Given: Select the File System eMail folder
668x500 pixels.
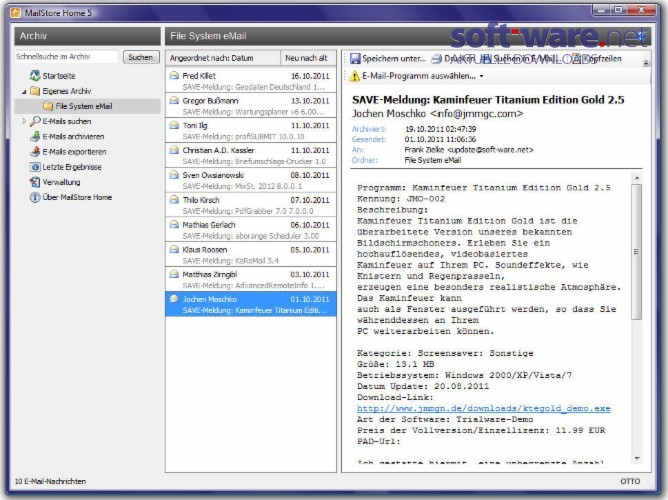Looking at the screenshot, I should [84, 106].
